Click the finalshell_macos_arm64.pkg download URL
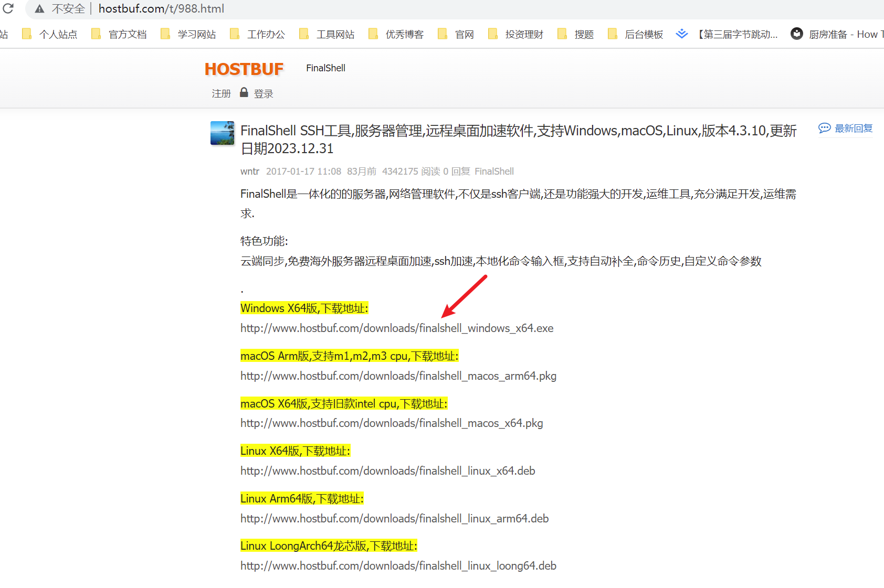This screenshot has width=884, height=588. pyautogui.click(x=398, y=376)
